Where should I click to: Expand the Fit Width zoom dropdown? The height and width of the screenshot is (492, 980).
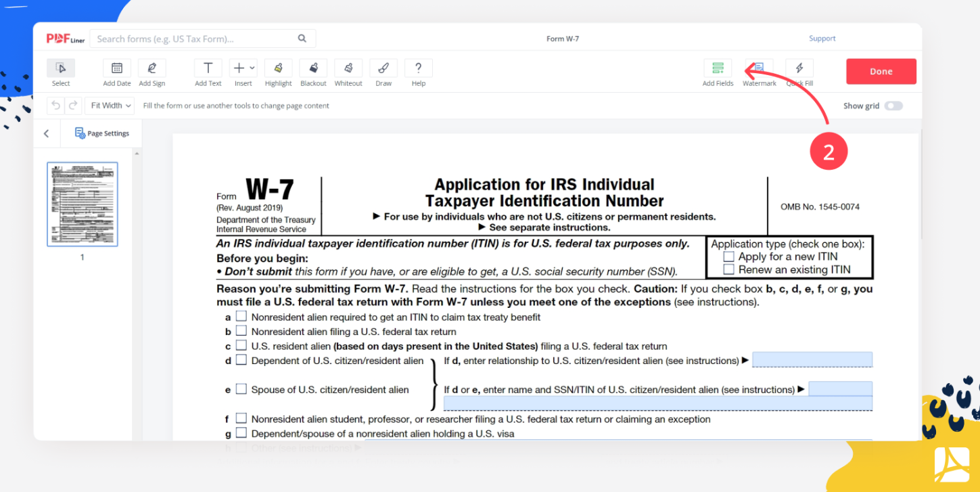[110, 106]
